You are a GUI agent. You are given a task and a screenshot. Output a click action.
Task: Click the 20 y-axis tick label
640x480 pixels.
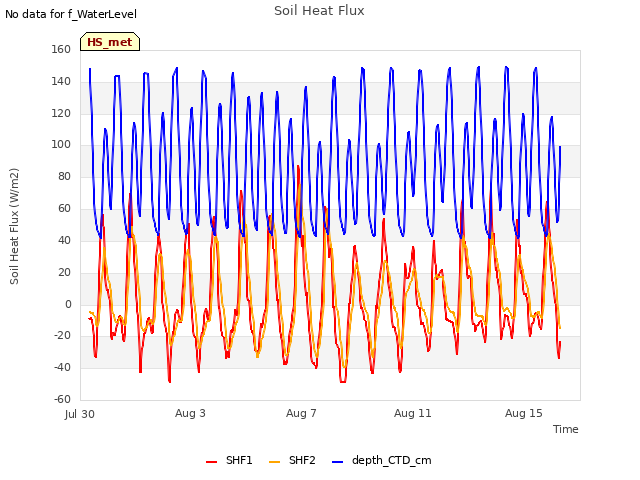[x=64, y=272]
